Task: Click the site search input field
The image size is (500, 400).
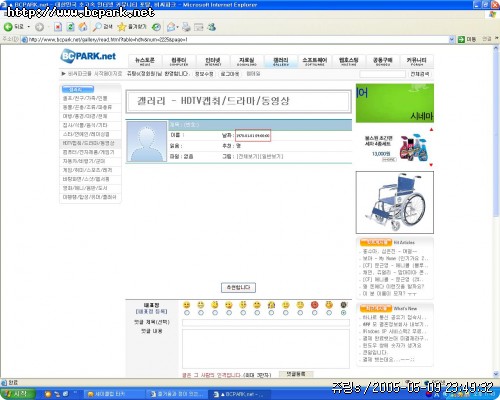Action: pyautogui.click(x=382, y=74)
